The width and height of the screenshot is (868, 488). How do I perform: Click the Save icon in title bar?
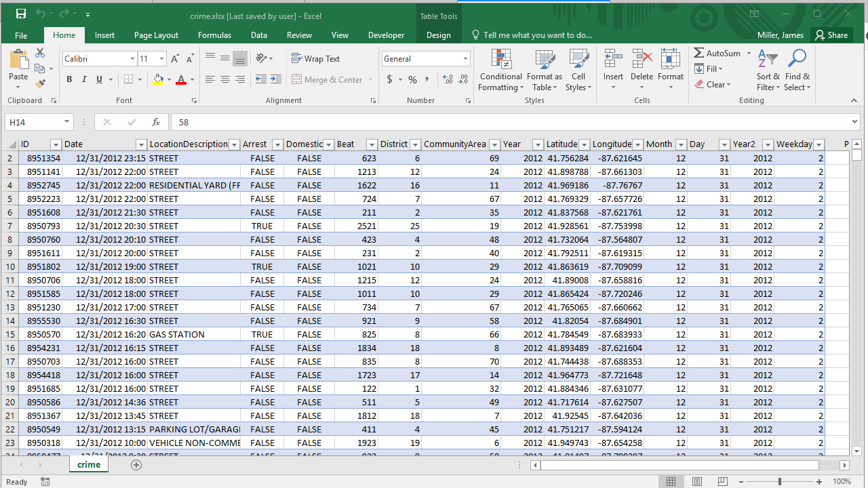[x=21, y=14]
